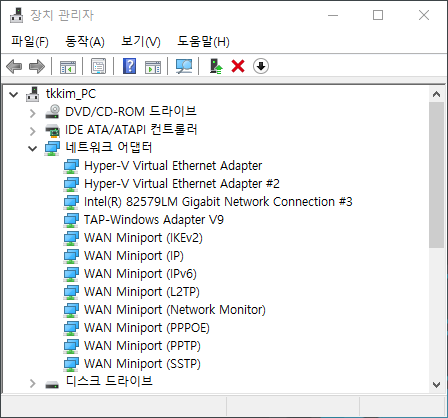Viewport: 448px width, 418px height.
Task: Collapse the 네트워크 어댑터 node
Action: pos(32,148)
